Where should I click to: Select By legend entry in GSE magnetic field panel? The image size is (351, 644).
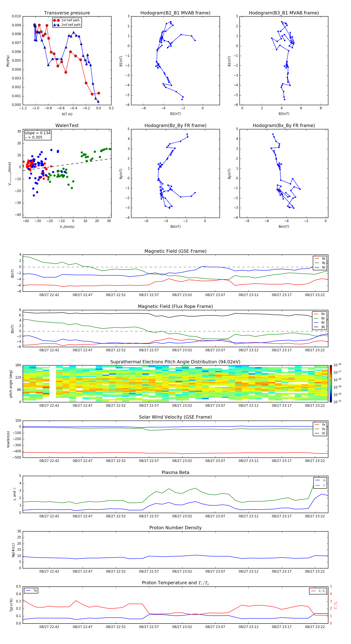point(320,263)
